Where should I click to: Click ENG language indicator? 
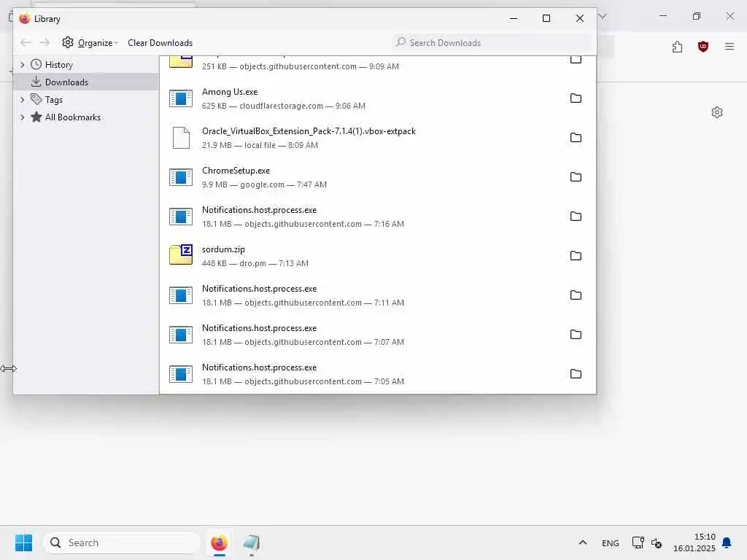point(611,542)
